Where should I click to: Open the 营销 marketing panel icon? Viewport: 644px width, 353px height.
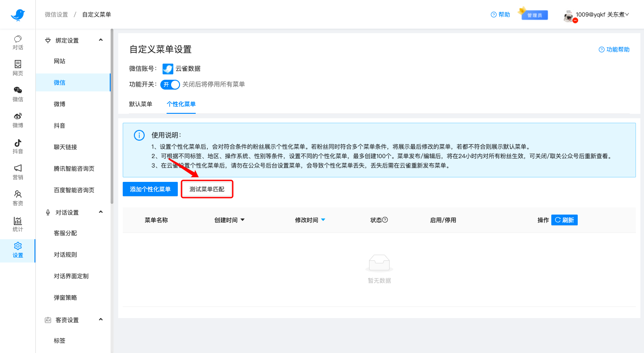pos(17,172)
